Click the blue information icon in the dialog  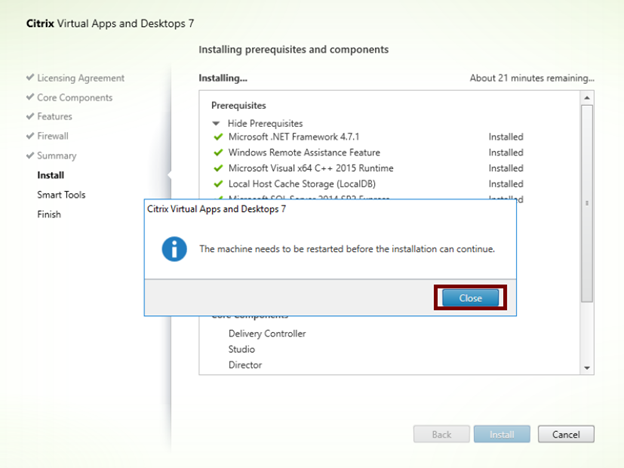click(x=174, y=249)
